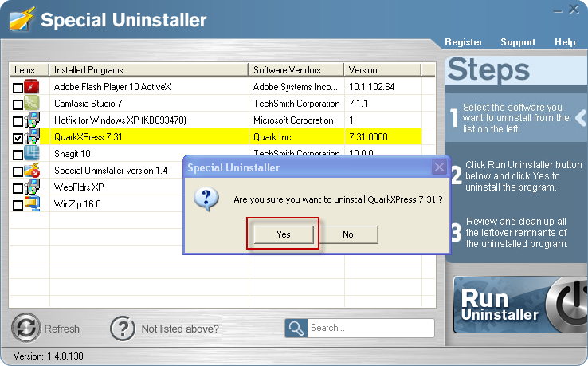Confirm uninstall by clicking Yes
The height and width of the screenshot is (366, 588).
[284, 234]
